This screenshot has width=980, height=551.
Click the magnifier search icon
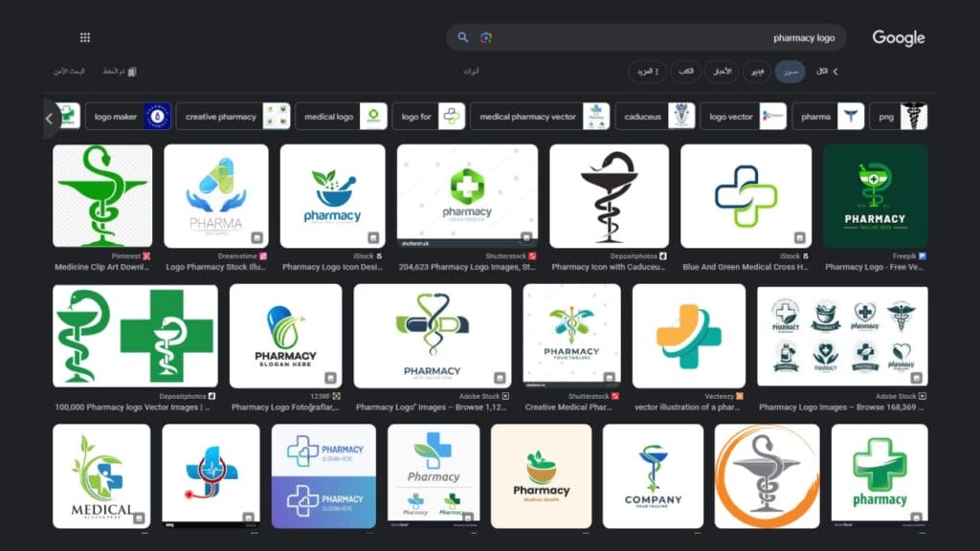[462, 37]
